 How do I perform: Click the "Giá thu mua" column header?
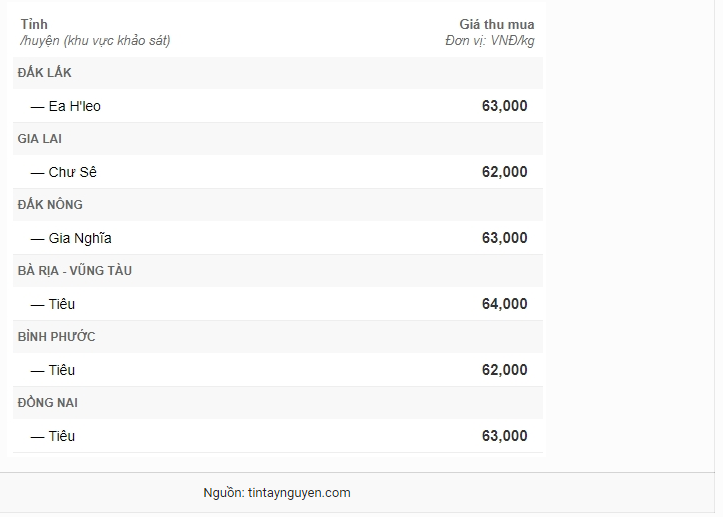496,24
